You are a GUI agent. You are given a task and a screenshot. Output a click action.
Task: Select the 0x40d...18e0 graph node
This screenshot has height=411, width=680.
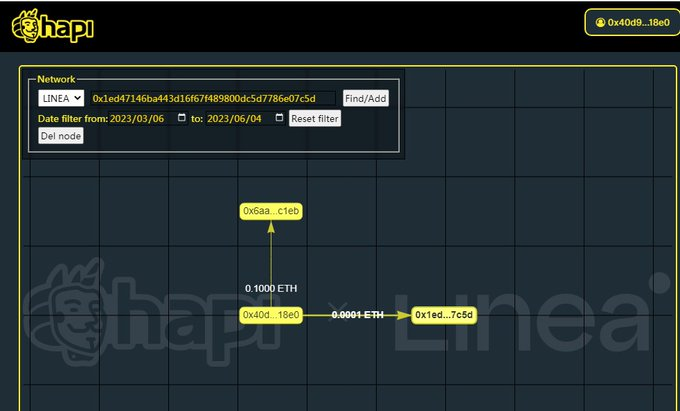pos(271,315)
